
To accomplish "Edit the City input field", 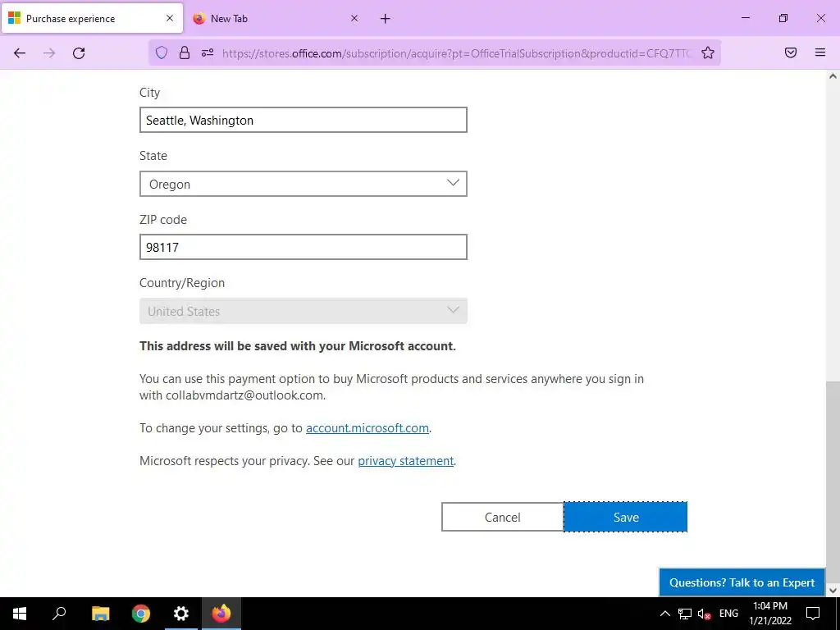I will [304, 120].
